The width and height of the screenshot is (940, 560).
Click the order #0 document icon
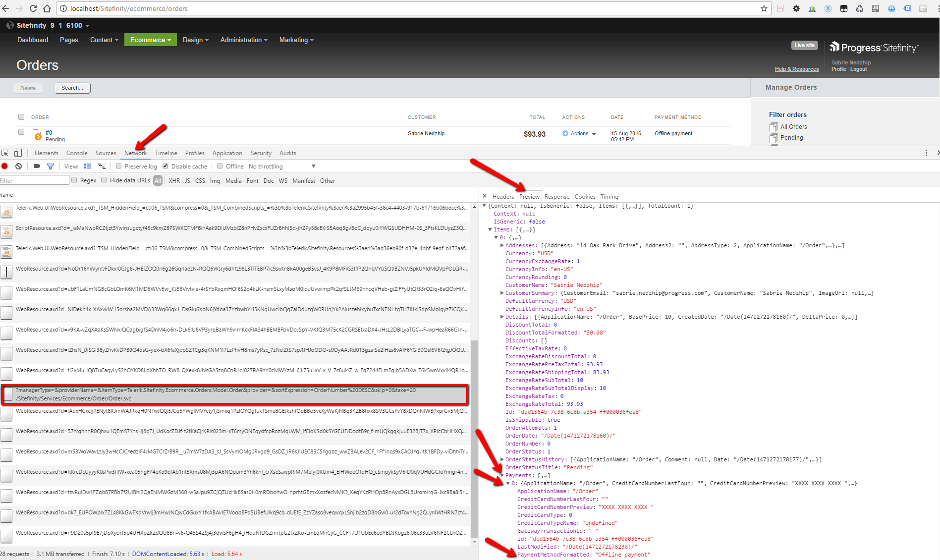pos(37,135)
